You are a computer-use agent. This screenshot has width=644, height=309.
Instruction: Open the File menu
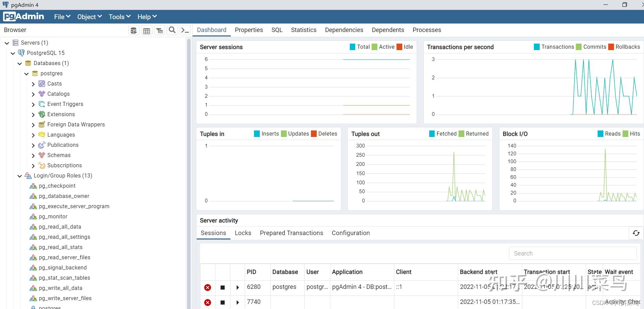(62, 17)
